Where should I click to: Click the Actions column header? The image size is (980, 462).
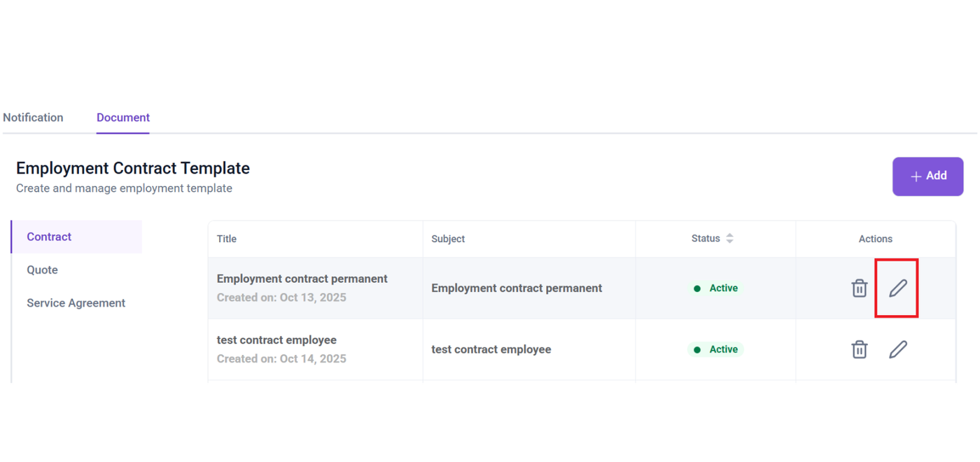[875, 239]
